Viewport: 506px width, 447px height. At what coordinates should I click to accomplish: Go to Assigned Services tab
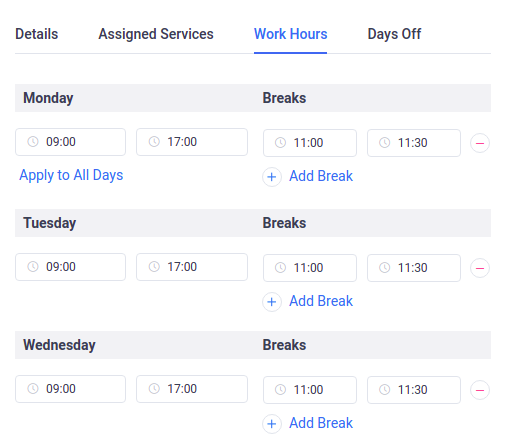click(x=156, y=34)
